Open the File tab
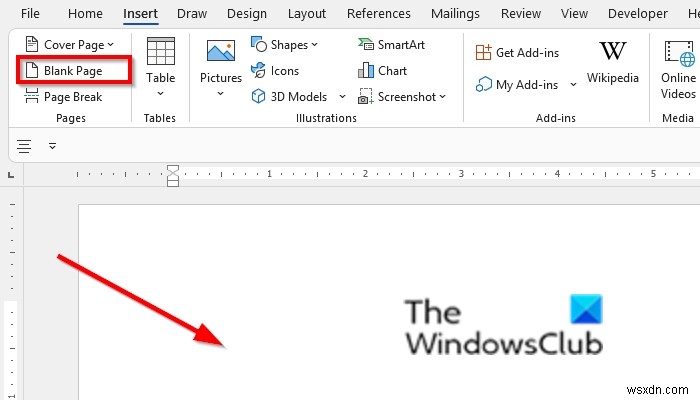This screenshot has height=400, width=700. coord(30,14)
